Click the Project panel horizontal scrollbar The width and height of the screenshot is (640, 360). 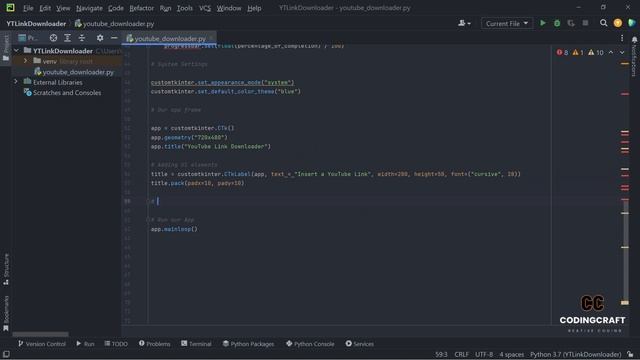40,334
